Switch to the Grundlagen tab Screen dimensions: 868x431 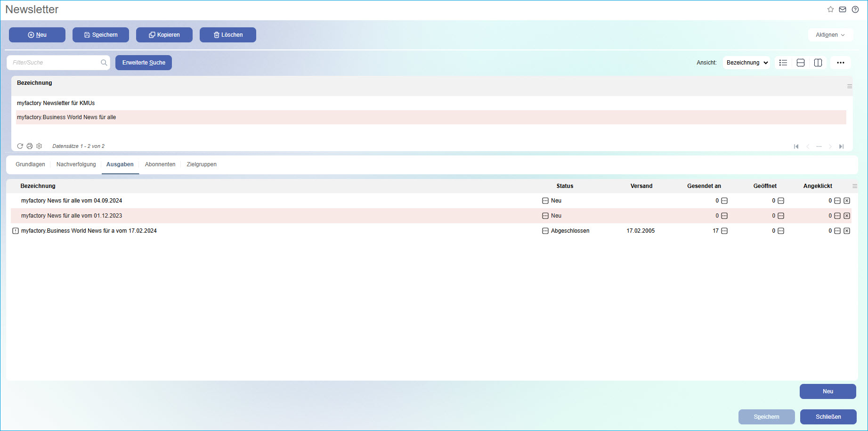click(x=30, y=164)
